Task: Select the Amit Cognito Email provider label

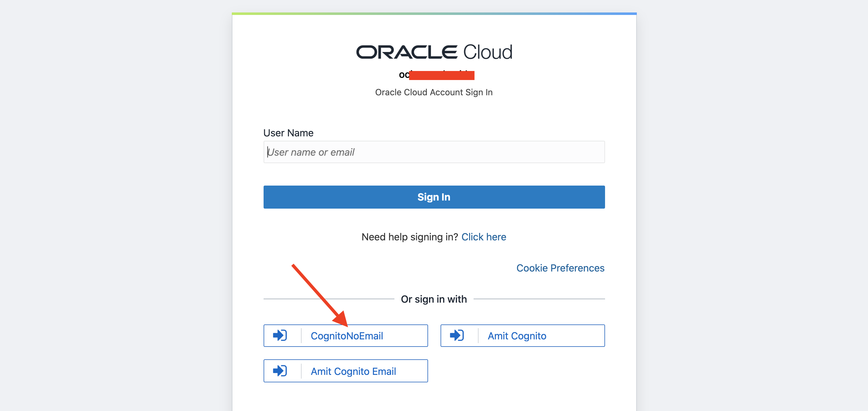Action: tap(353, 371)
